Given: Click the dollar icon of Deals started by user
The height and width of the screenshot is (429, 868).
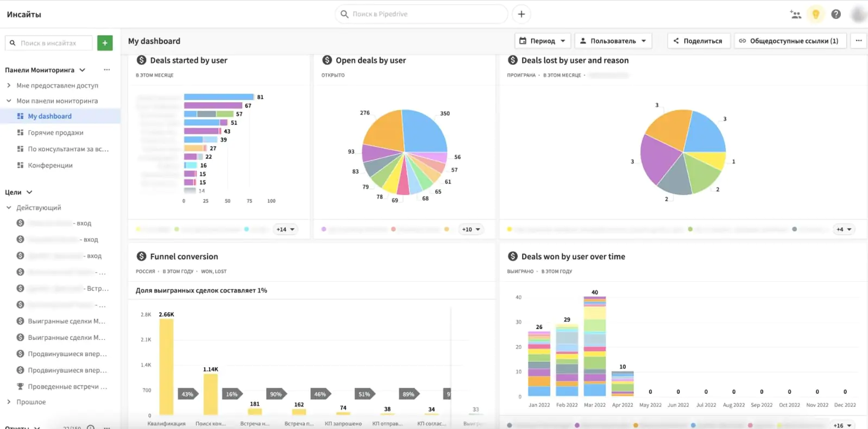Looking at the screenshot, I should coord(142,60).
